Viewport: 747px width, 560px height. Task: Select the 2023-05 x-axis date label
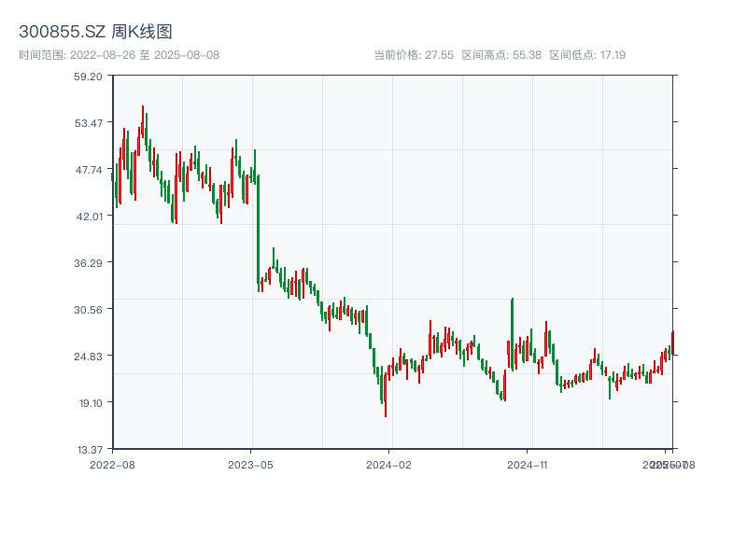pos(250,464)
